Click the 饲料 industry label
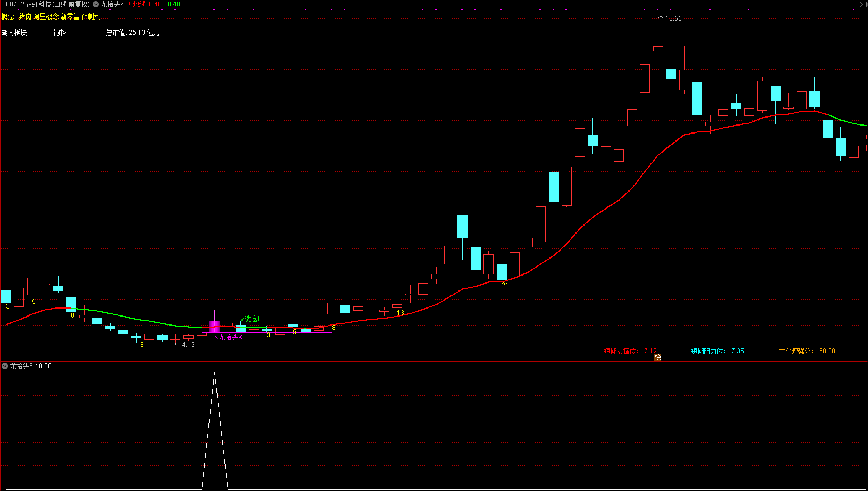 60,33
